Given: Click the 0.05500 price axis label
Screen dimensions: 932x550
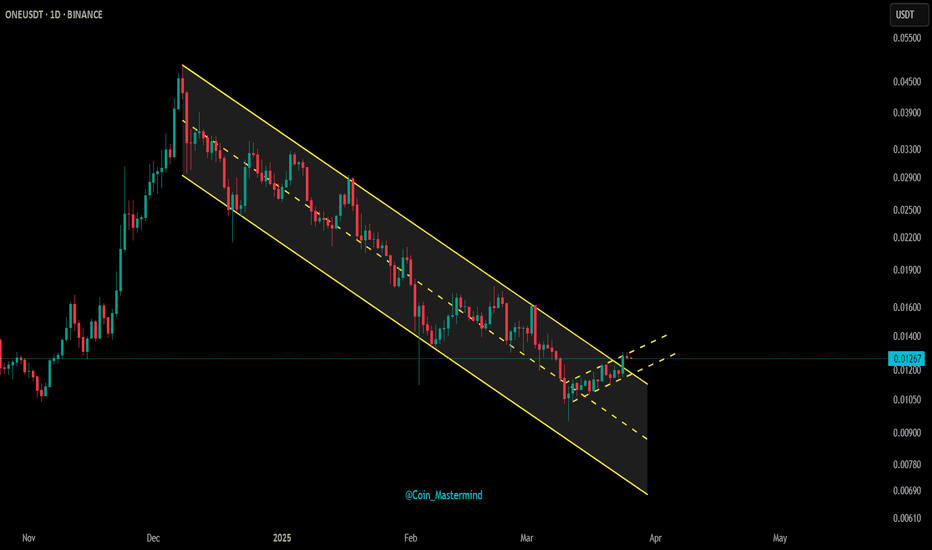Looking at the screenshot, I should click(x=907, y=38).
